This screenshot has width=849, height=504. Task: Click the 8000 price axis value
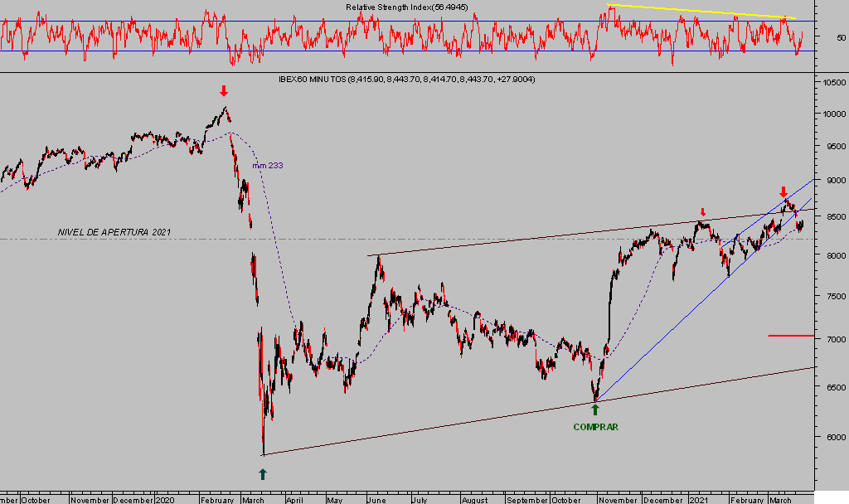tap(836, 255)
